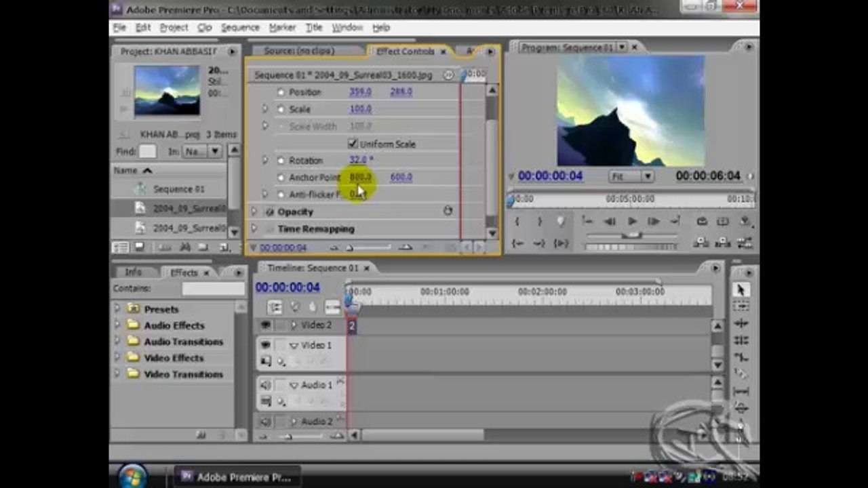Toggle animation stopwatch for Anchor Point
The image size is (868, 488).
[281, 177]
